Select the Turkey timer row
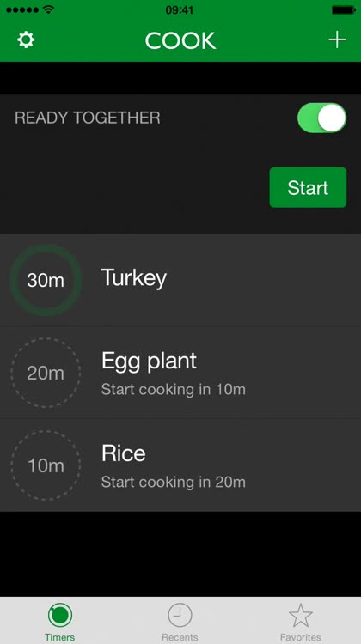Viewport: 361px width, 644px height. (x=180, y=280)
